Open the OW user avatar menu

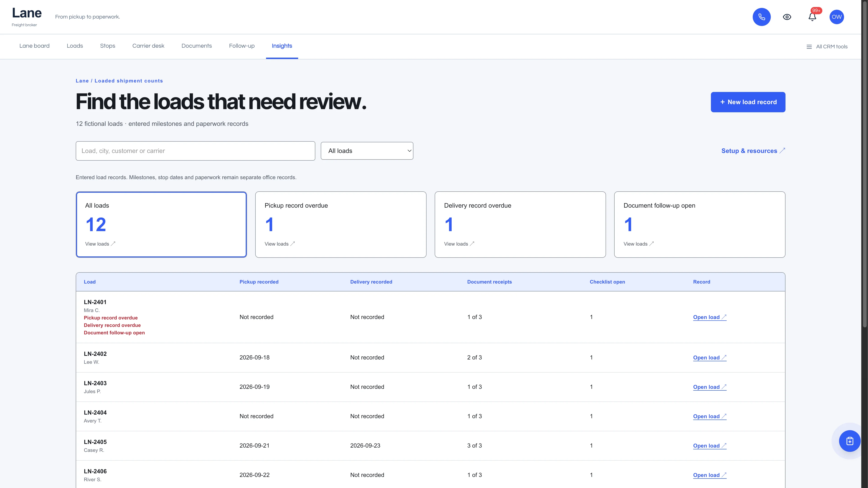pos(836,17)
